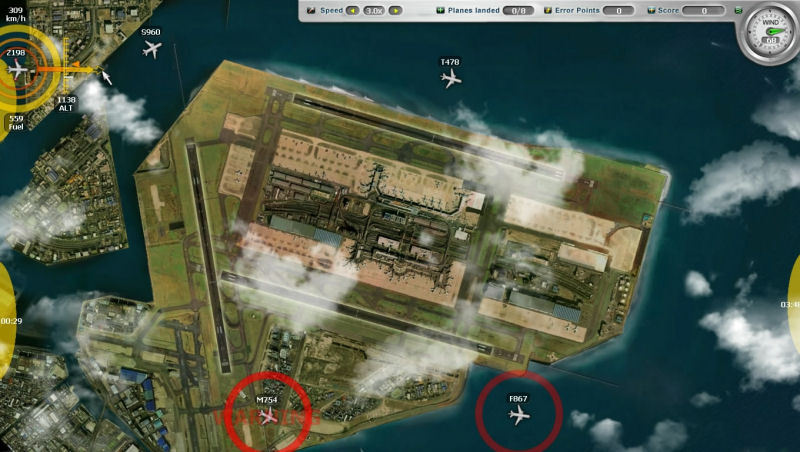Viewport: 800px width, 452px height.
Task: Click the green menu icon beside Score
Action: [738, 10]
